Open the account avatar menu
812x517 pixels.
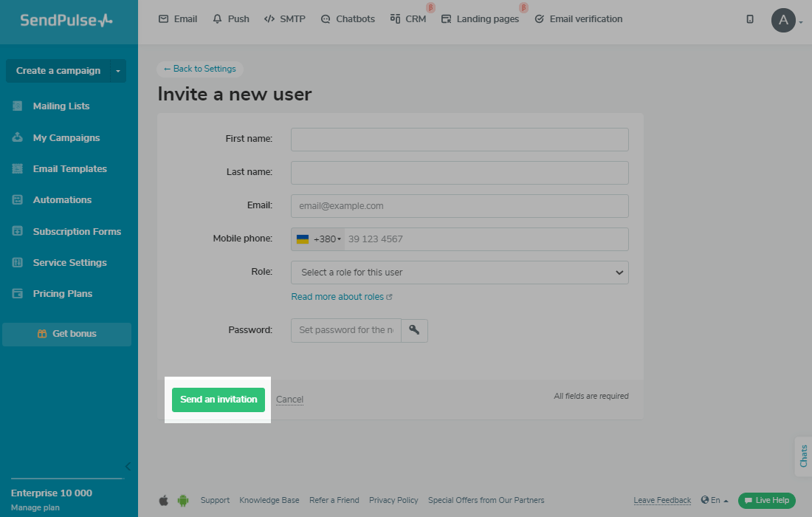[x=784, y=20]
